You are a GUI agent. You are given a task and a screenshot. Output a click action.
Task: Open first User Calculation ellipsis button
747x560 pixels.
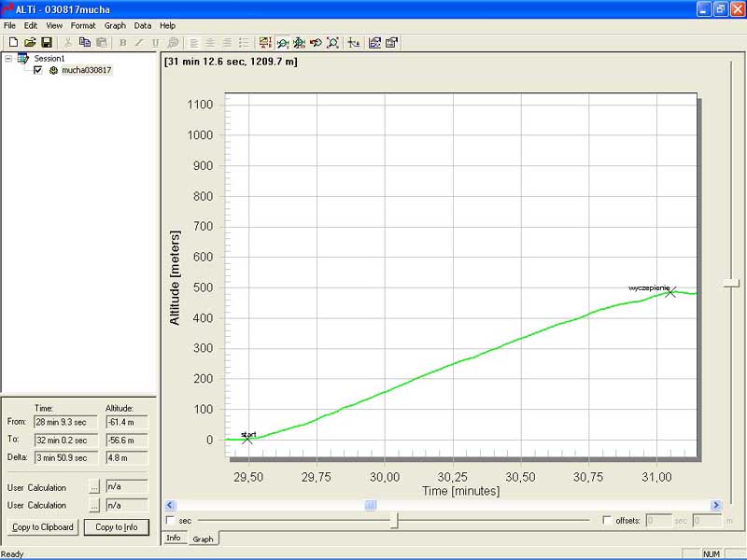tap(93, 486)
